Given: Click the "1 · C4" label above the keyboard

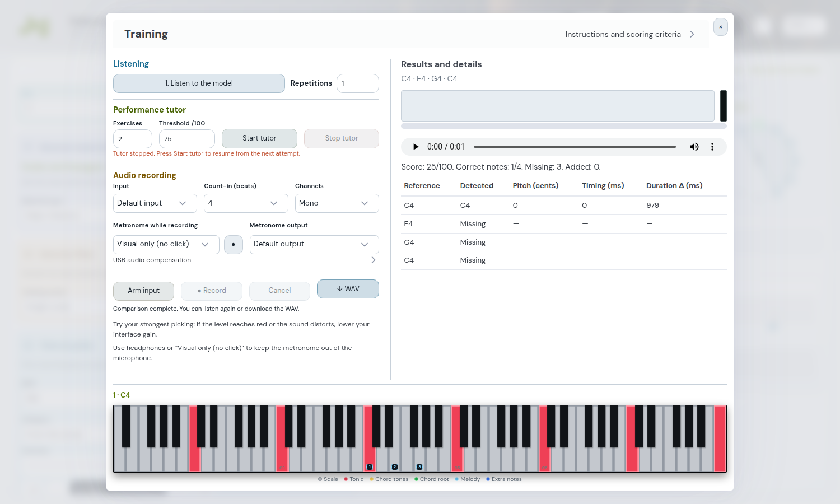Looking at the screenshot, I should pos(122,395).
